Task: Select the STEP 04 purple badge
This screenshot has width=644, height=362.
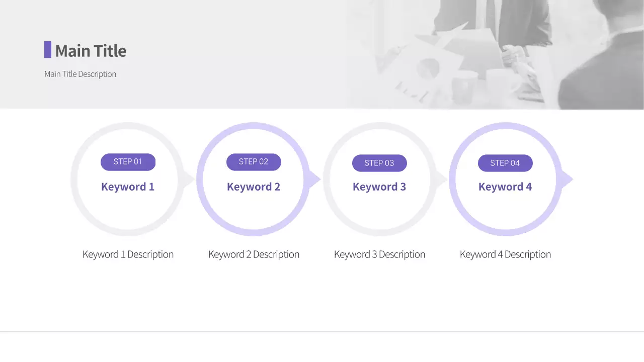Action: [x=505, y=163]
